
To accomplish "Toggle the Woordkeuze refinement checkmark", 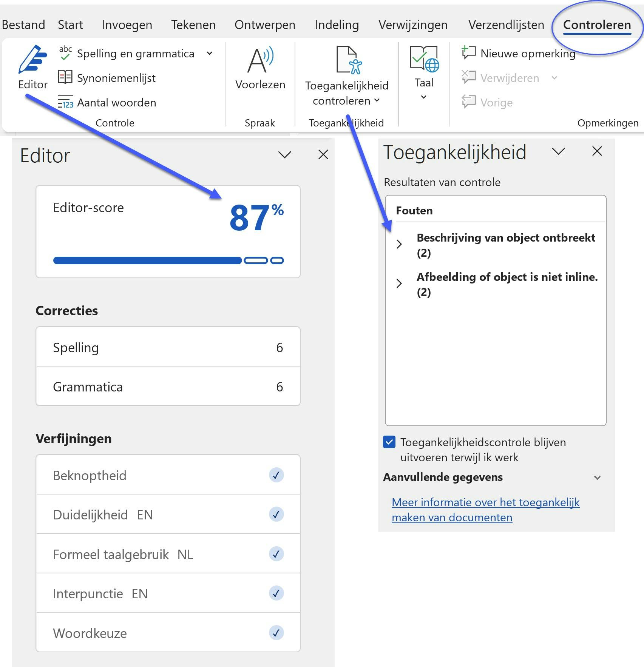I will click(x=277, y=633).
